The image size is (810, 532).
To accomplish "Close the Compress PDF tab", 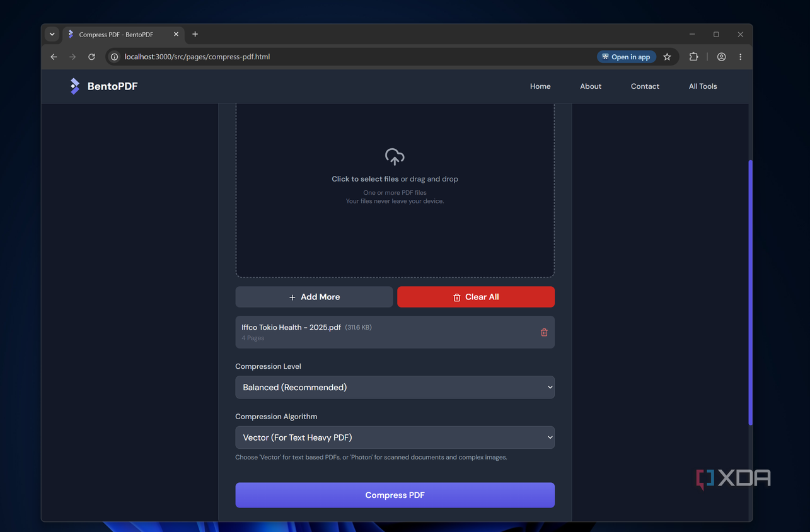I will [x=176, y=35].
